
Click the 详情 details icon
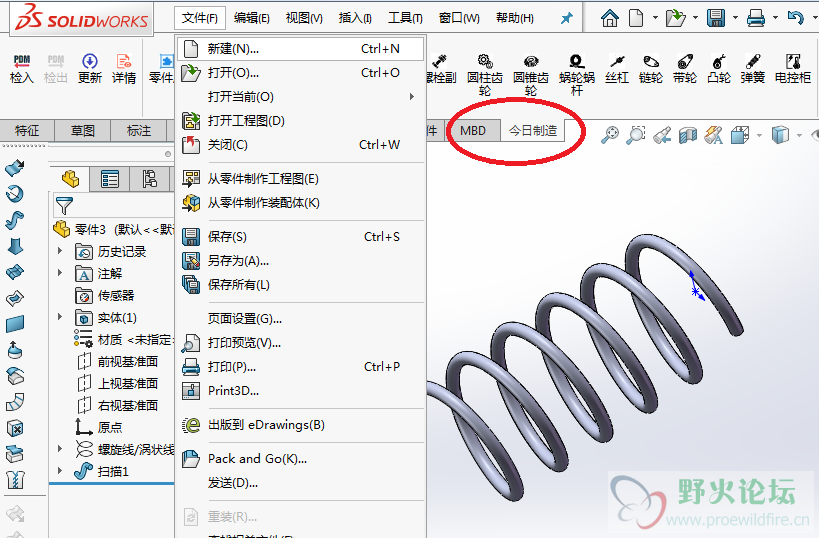pyautogui.click(x=124, y=69)
